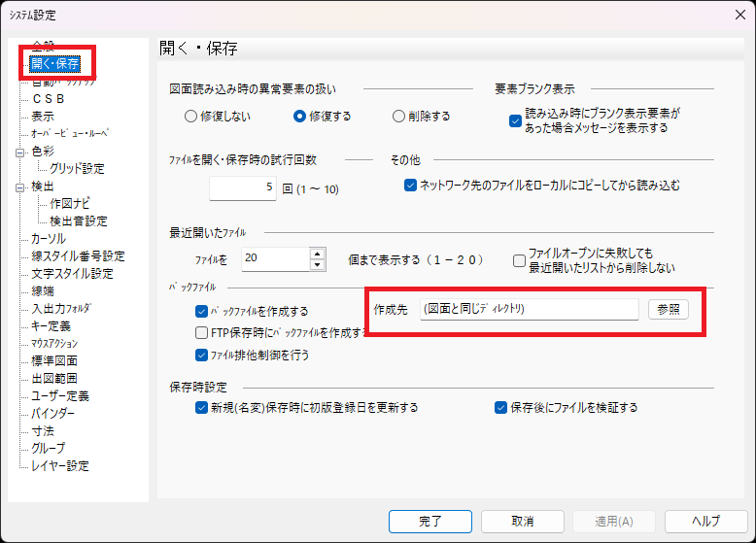
Task: Toggle ファイル排他制御を行う checkbox
Action: 201,356
